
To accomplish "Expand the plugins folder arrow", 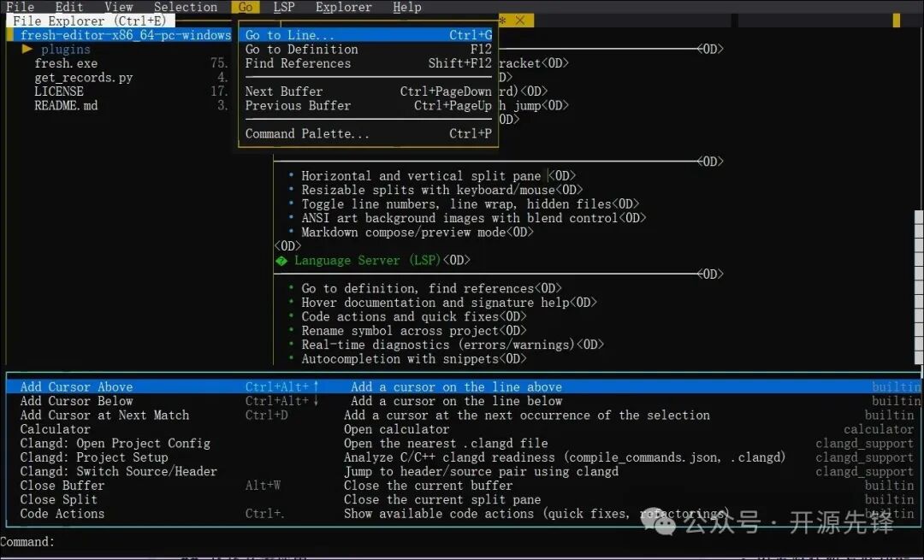I will (x=27, y=49).
